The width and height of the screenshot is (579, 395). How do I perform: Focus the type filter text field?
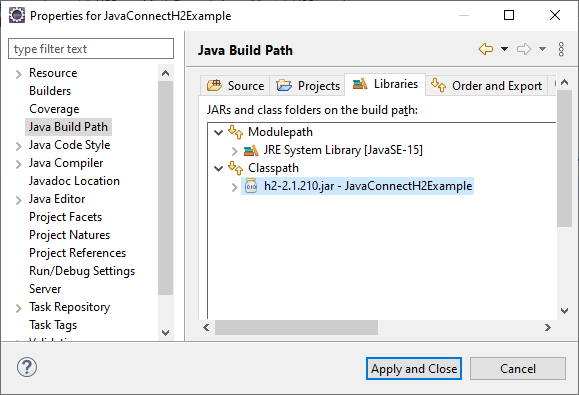point(91,48)
